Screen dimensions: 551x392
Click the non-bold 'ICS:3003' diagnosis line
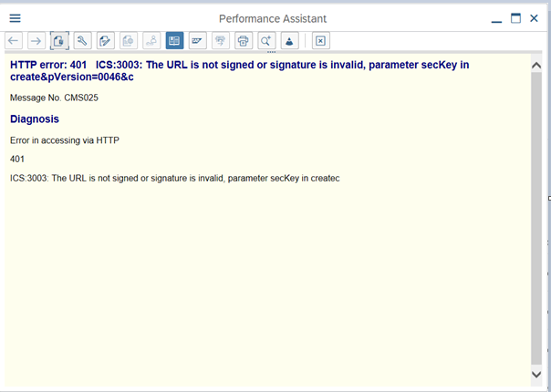[x=174, y=178]
